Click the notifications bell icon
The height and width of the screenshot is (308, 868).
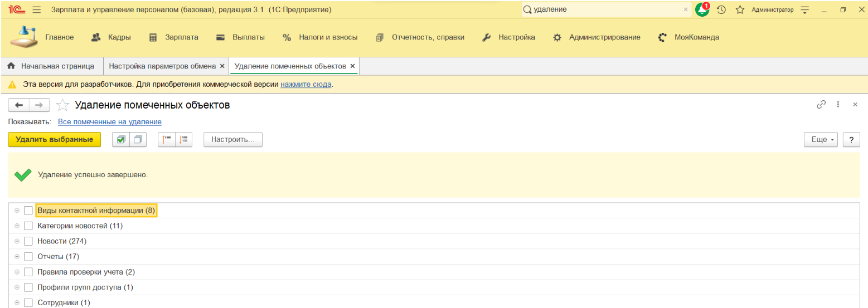point(702,9)
